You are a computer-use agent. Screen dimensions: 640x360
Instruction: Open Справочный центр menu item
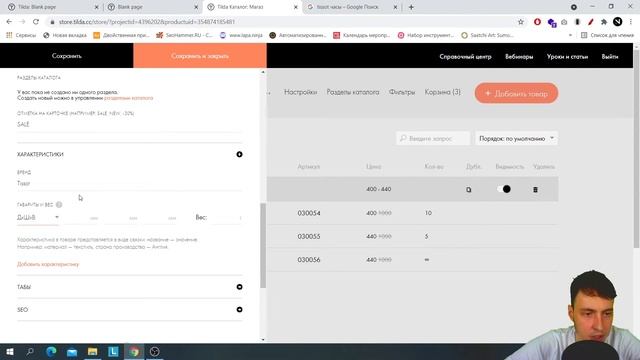465,57
